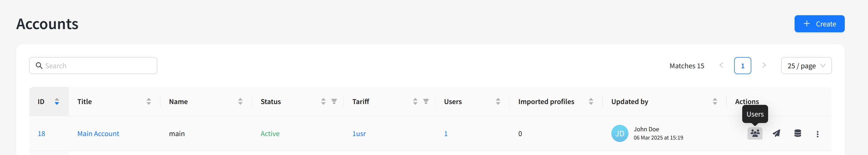Filter accounts by Tariff funnel icon
Viewport: 868px width, 155px height.
(426, 102)
